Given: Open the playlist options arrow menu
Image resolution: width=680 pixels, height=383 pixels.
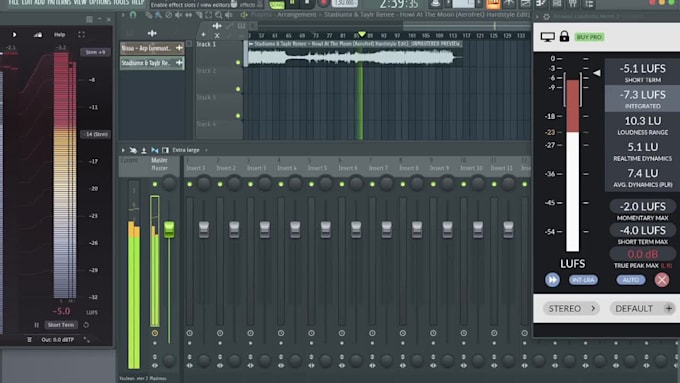Looking at the screenshot, I should tap(123, 15).
